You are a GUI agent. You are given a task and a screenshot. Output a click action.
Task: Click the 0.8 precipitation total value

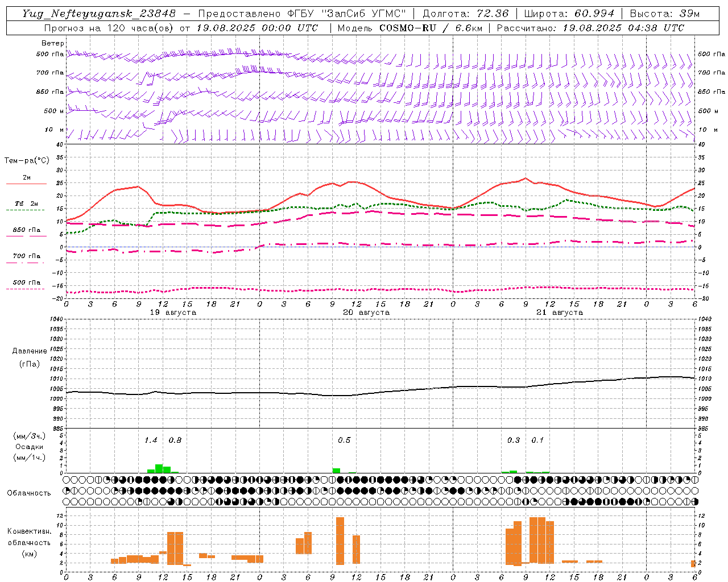coord(175,440)
